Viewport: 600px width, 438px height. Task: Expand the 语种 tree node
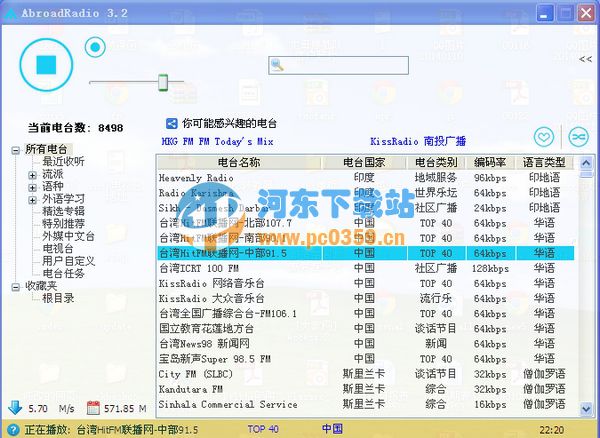pos(33,187)
